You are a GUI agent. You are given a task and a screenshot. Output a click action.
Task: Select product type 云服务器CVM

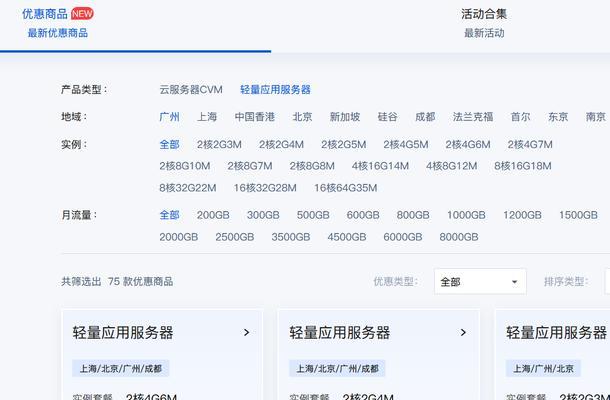(x=191, y=90)
